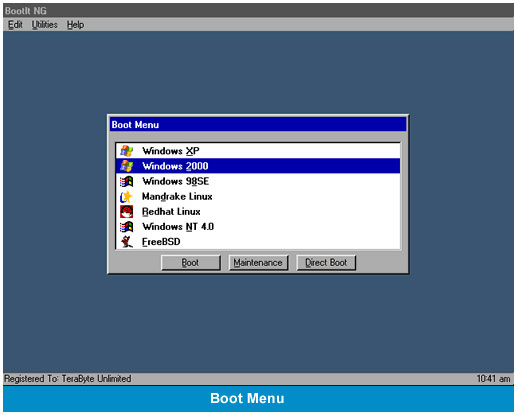517x415 pixels.
Task: Click the Boot button
Action: click(x=191, y=263)
